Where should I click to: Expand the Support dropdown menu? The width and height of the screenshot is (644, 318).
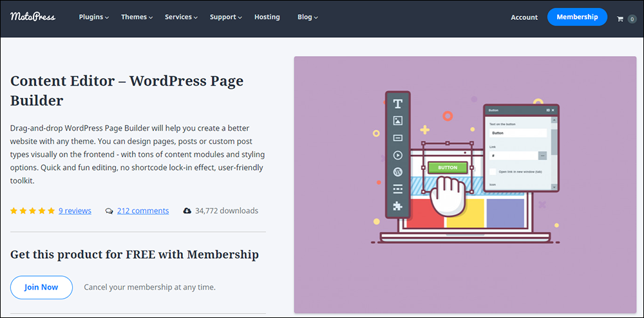point(226,17)
